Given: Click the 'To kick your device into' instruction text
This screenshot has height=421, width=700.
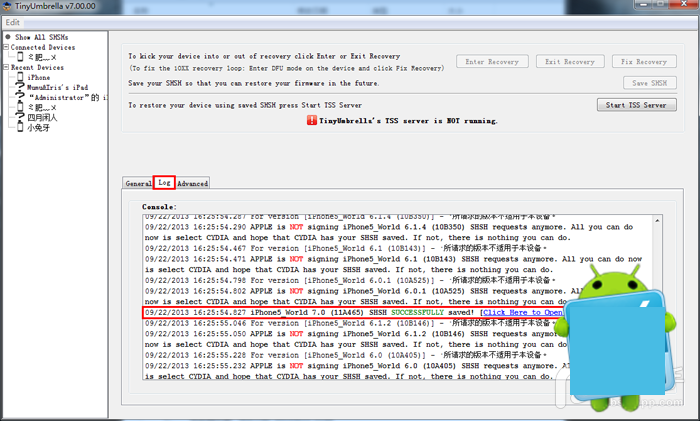Looking at the screenshot, I should pyautogui.click(x=264, y=56).
